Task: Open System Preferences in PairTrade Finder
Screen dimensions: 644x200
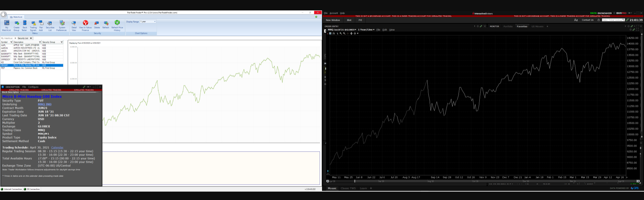Action: pyautogui.click(x=62, y=25)
